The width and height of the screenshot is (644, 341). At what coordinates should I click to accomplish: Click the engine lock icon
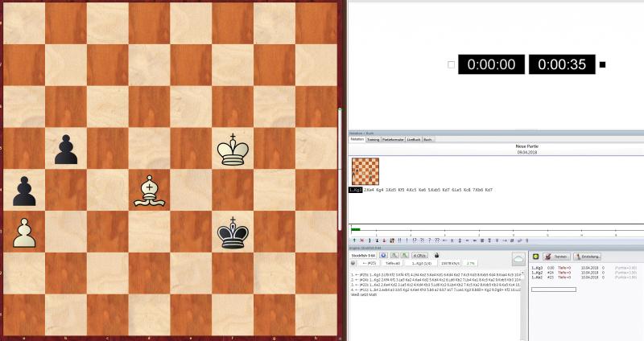[436, 256]
